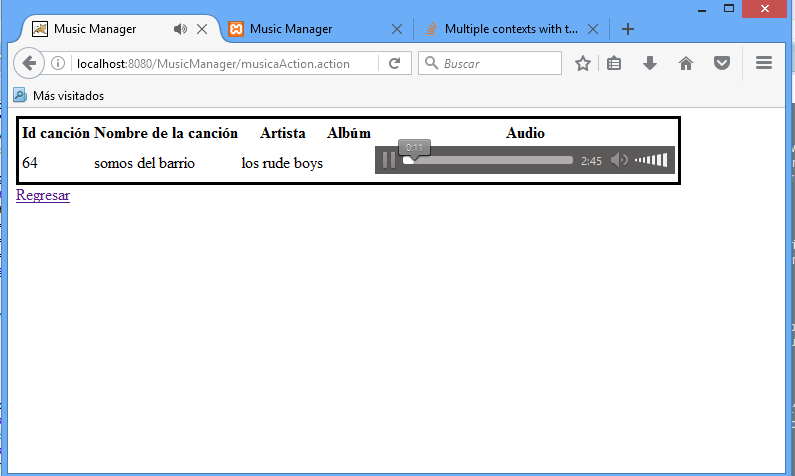Click the 'somos del barrio' song name

tap(144, 163)
